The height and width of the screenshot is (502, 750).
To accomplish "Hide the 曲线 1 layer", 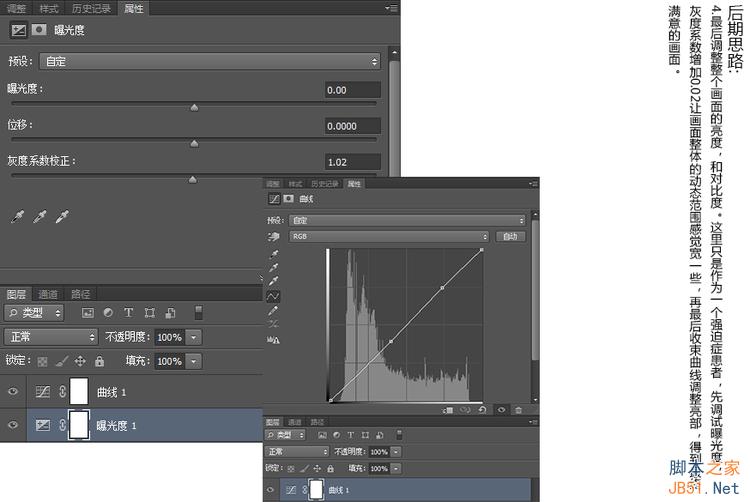I will pos(13,392).
